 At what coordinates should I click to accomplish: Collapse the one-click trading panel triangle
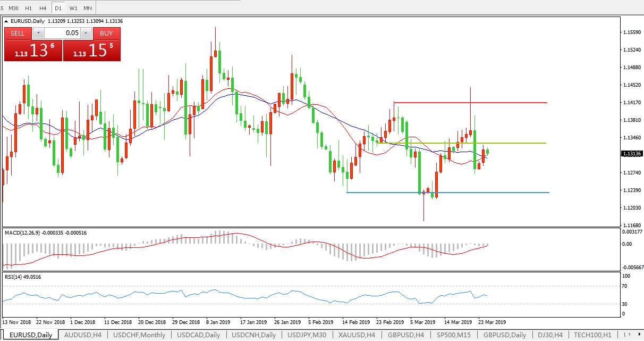tap(7, 21)
